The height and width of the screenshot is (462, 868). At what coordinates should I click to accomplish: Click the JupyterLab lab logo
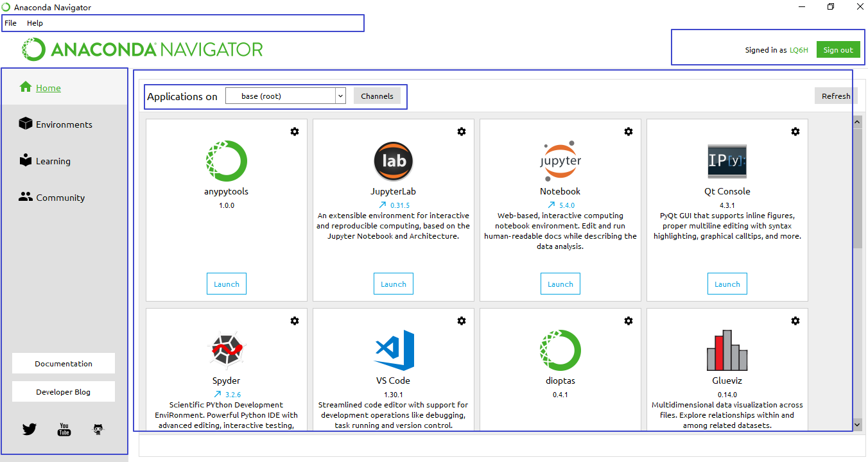[x=394, y=161]
